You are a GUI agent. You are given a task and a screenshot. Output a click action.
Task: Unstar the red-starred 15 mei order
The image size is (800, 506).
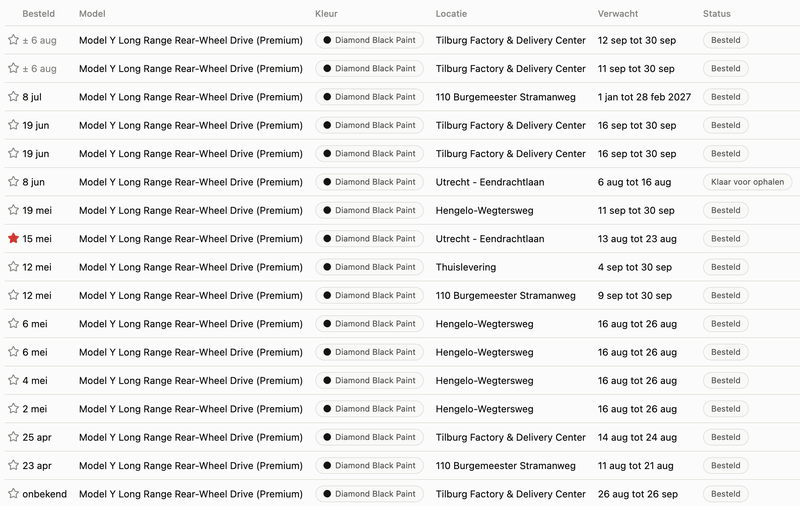tap(13, 238)
